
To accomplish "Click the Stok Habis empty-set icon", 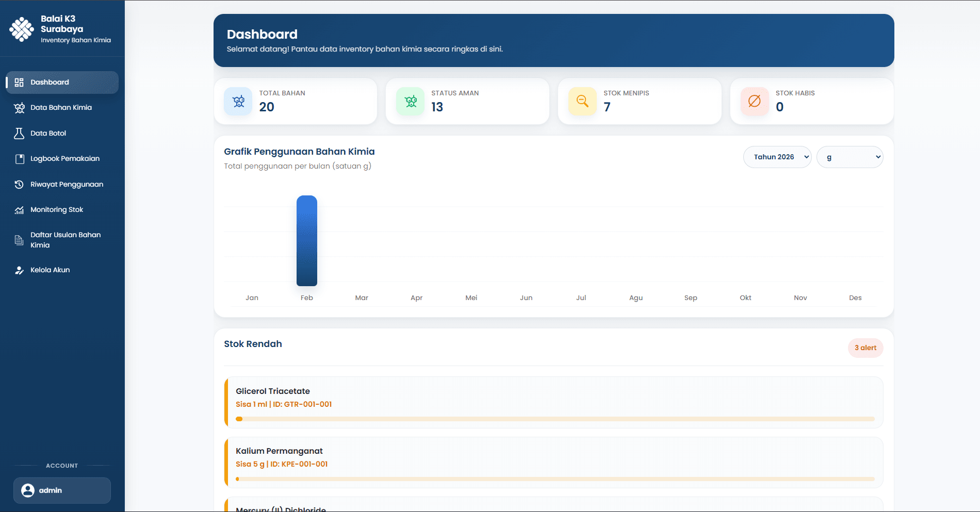I will 755,101.
